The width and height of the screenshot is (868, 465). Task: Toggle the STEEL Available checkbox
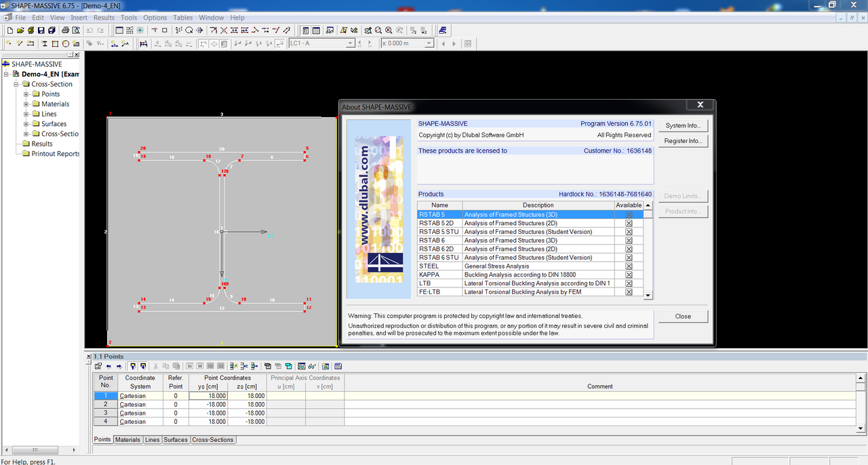629,266
